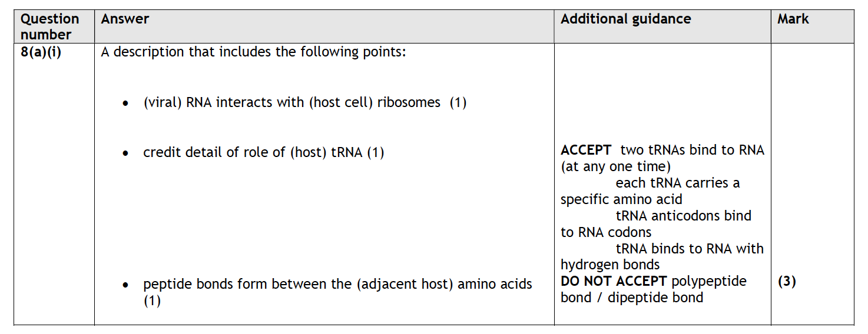Click "each tRNA carries a" guidance line

[677, 183]
